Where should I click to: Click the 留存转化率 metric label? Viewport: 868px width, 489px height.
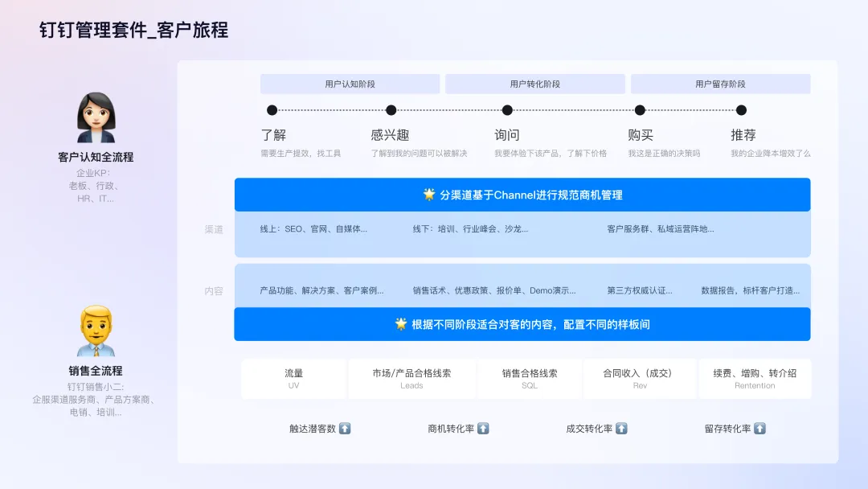pyautogui.click(x=728, y=429)
